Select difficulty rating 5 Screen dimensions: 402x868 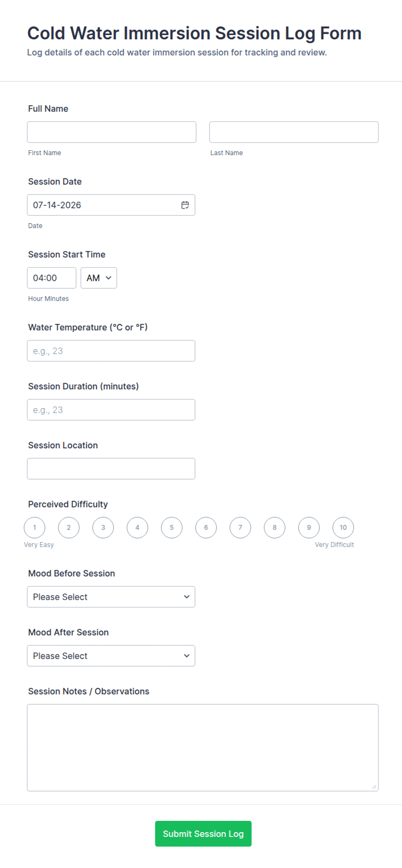point(172,527)
